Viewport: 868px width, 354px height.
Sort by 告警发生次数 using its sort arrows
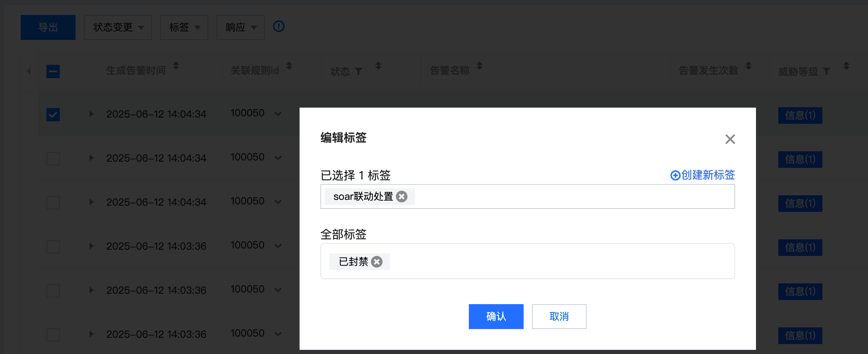click(749, 66)
